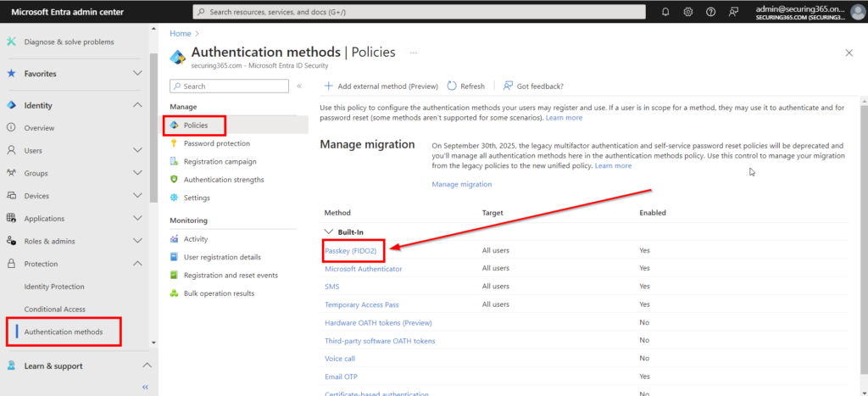This screenshot has width=868, height=396.
Task: Open the Microsoft Authenticator method
Action: 363,269
